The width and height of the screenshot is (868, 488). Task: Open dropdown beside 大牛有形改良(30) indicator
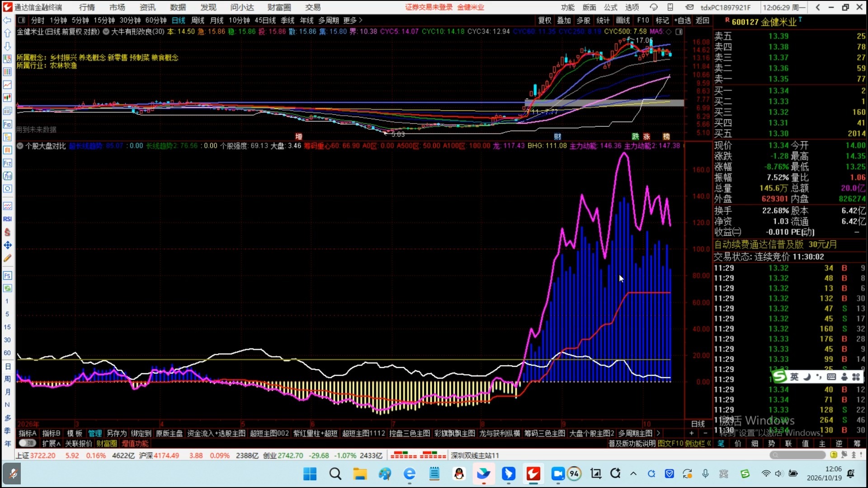[x=106, y=32]
